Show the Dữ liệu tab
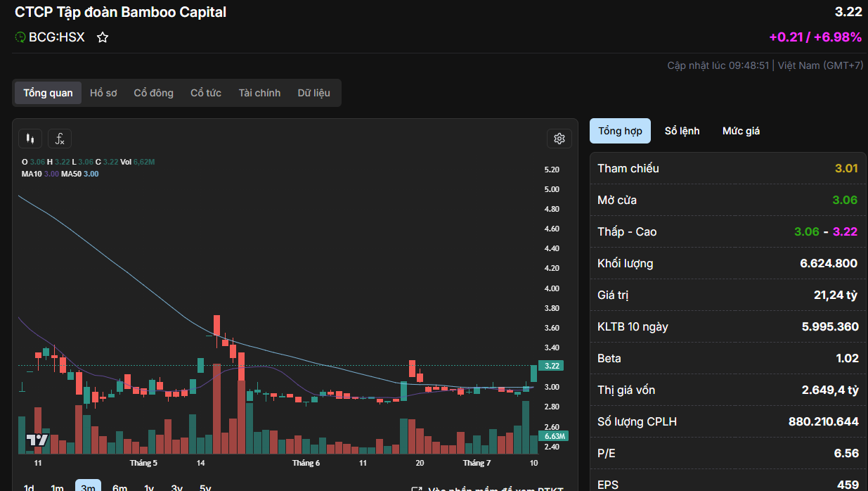Screen dimensions: 868x491 (x=313, y=93)
